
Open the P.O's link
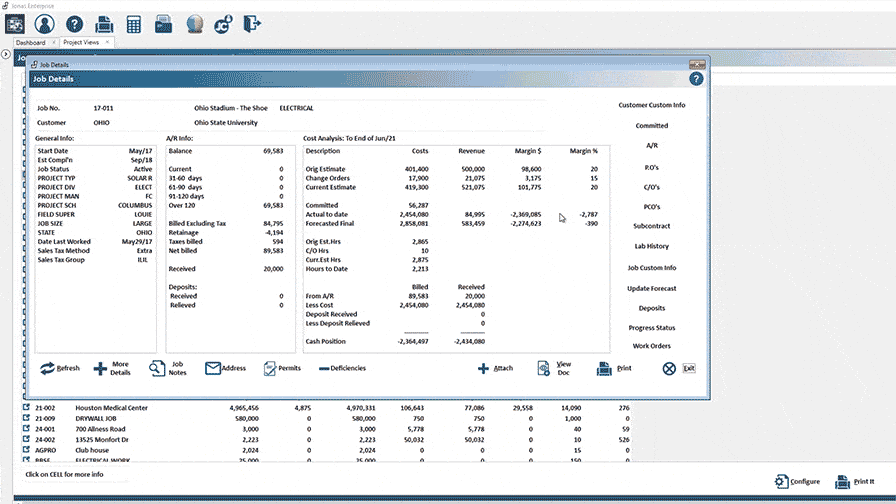651,168
